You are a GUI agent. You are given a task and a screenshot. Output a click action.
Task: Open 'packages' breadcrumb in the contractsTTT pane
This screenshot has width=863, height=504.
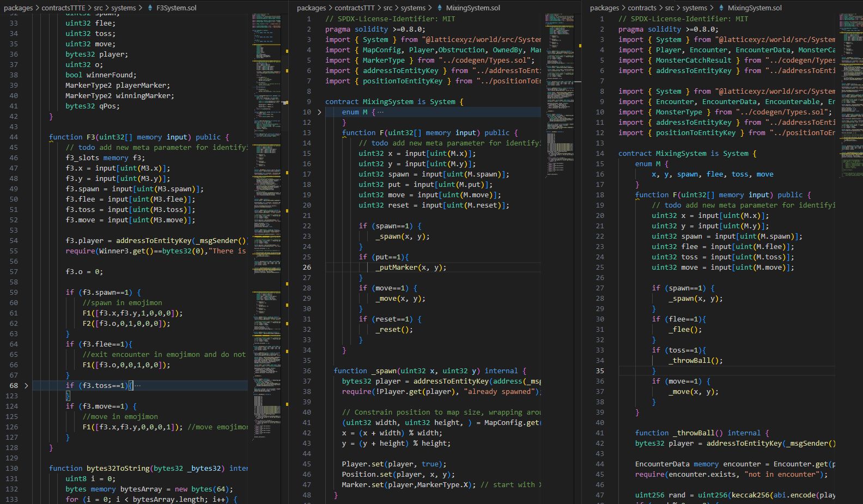(312, 8)
